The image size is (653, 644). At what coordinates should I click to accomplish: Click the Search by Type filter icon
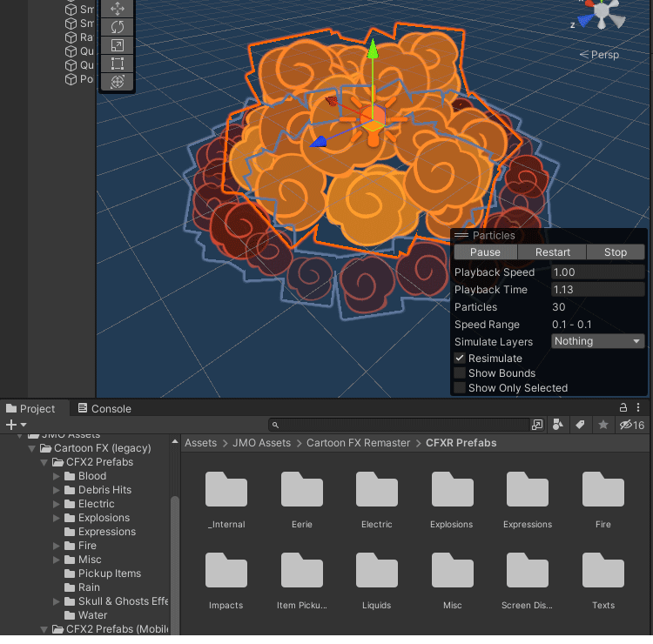click(x=558, y=425)
